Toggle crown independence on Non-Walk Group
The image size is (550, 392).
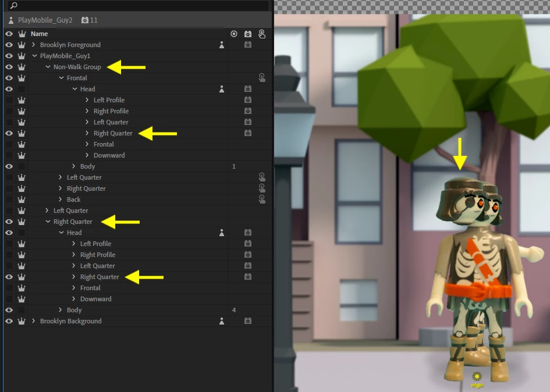click(22, 67)
